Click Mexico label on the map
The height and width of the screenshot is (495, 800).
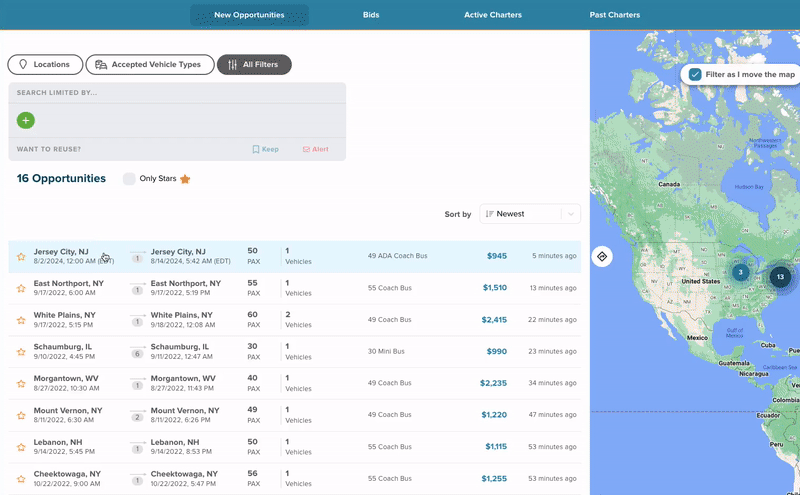(697, 338)
